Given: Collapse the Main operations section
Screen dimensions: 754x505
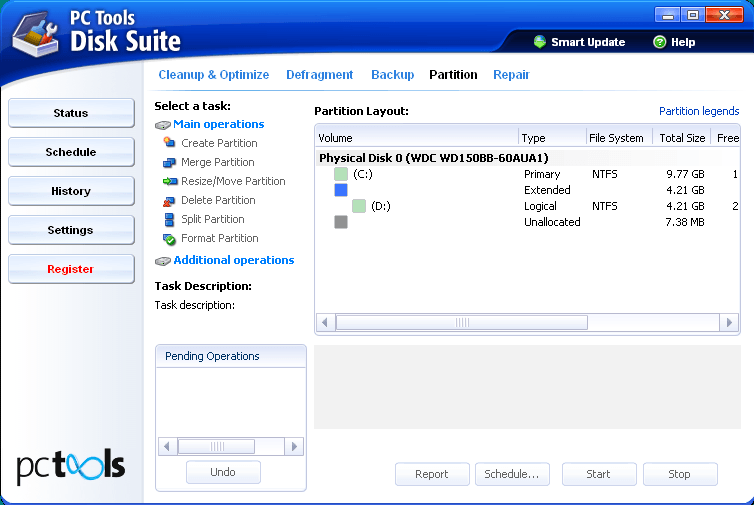Looking at the screenshot, I should (218, 124).
